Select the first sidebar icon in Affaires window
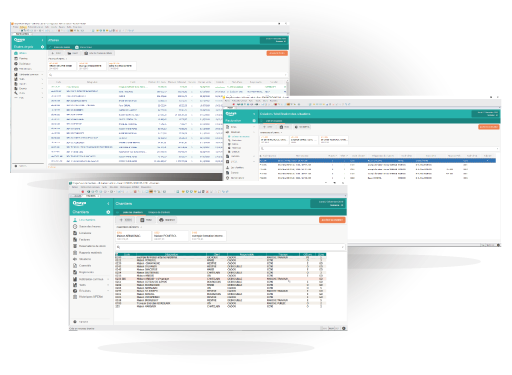 pos(16,53)
